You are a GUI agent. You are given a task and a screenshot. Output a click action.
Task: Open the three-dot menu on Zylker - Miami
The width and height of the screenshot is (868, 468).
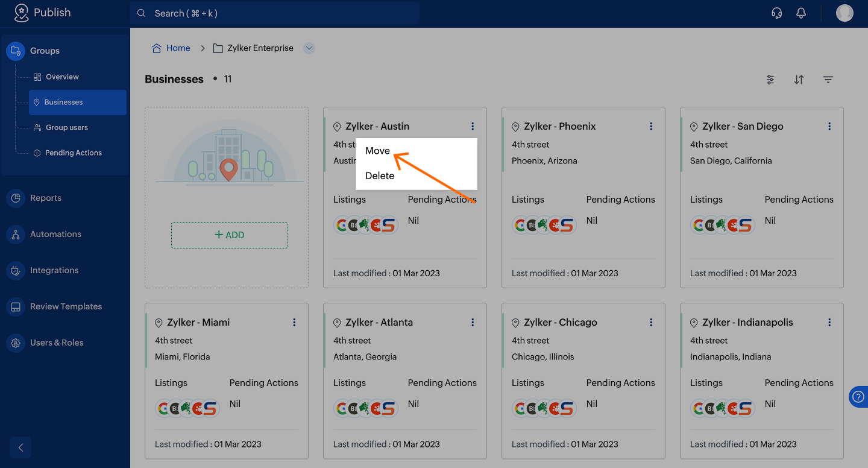coord(294,322)
